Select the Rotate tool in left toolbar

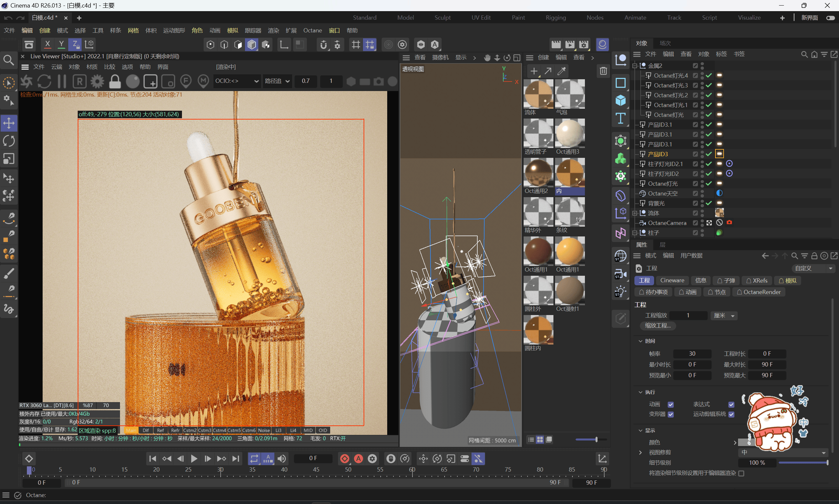pyautogui.click(x=9, y=141)
